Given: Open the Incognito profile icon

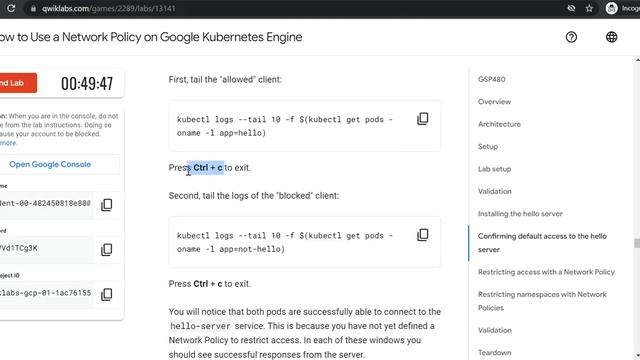Looking at the screenshot, I should pos(611,8).
